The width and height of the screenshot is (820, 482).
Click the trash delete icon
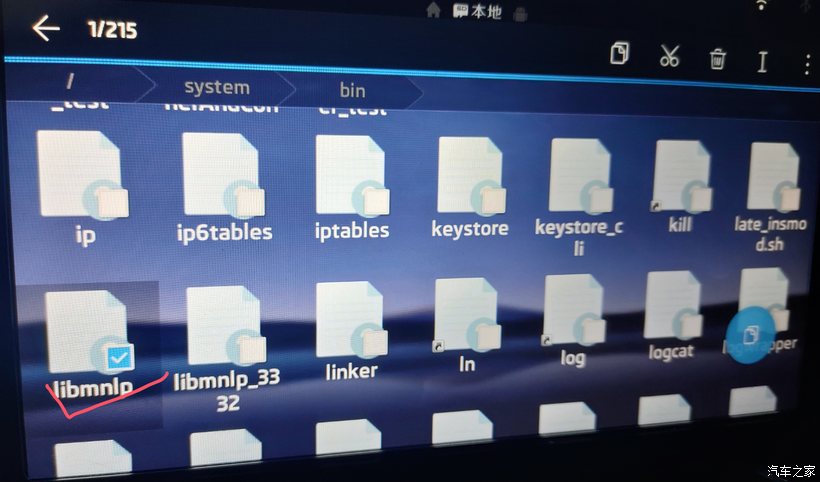[717, 59]
